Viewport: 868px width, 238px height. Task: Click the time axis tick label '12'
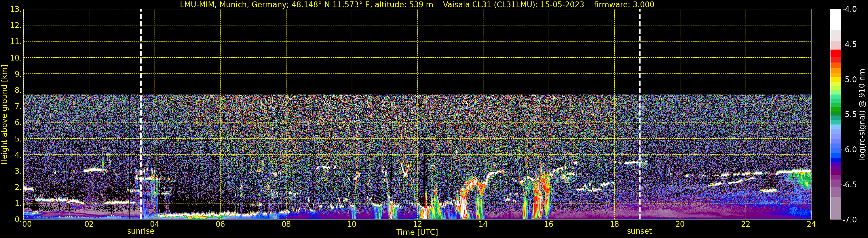(x=417, y=224)
